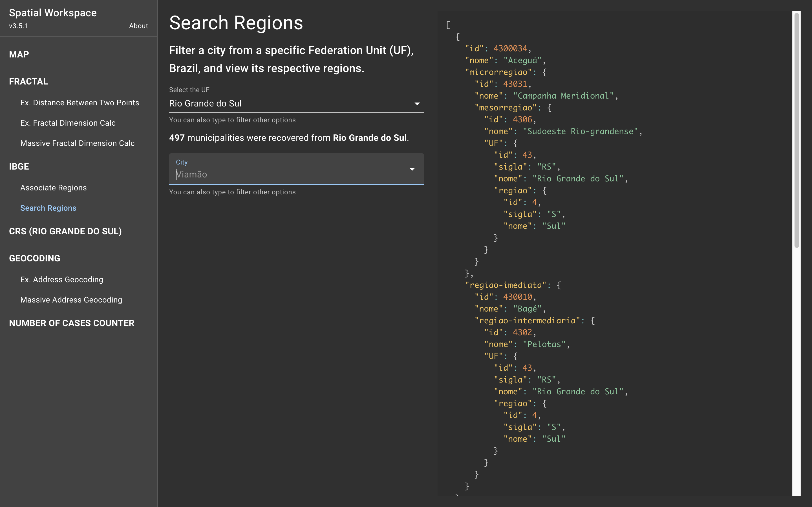Open Ex. Address Geocoding page
The image size is (812, 507).
pyautogui.click(x=62, y=280)
